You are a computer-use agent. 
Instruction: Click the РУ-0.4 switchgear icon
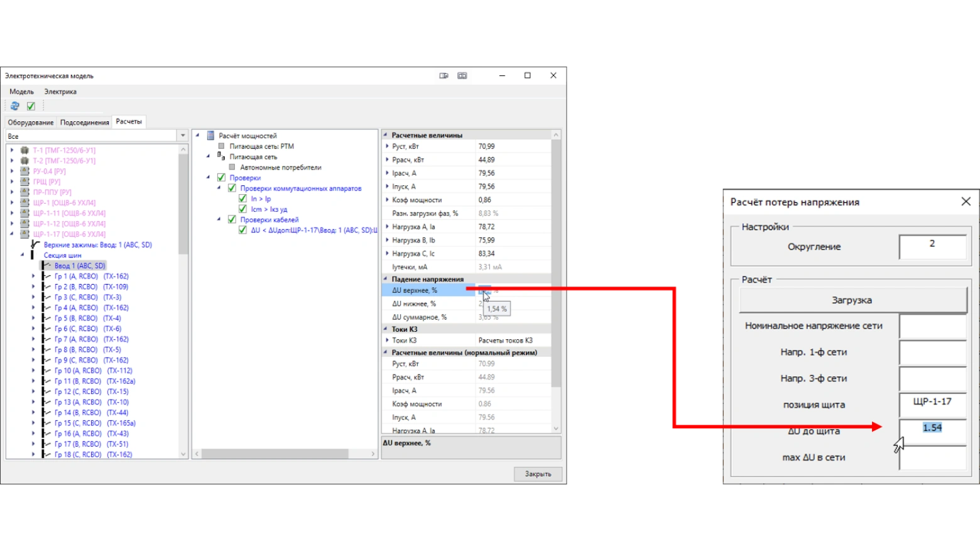point(24,171)
